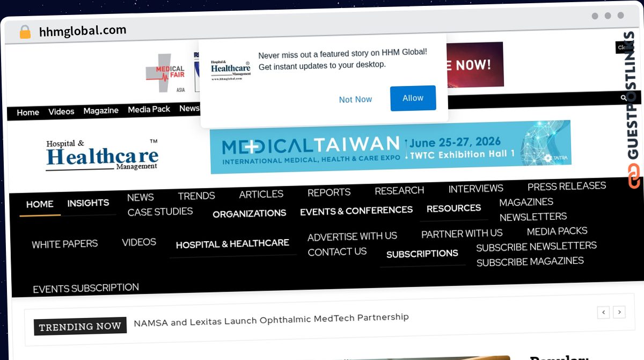Expand the SUBSCRIPTIONS menu
Viewport: 644px width, 360px height.
coord(422,254)
